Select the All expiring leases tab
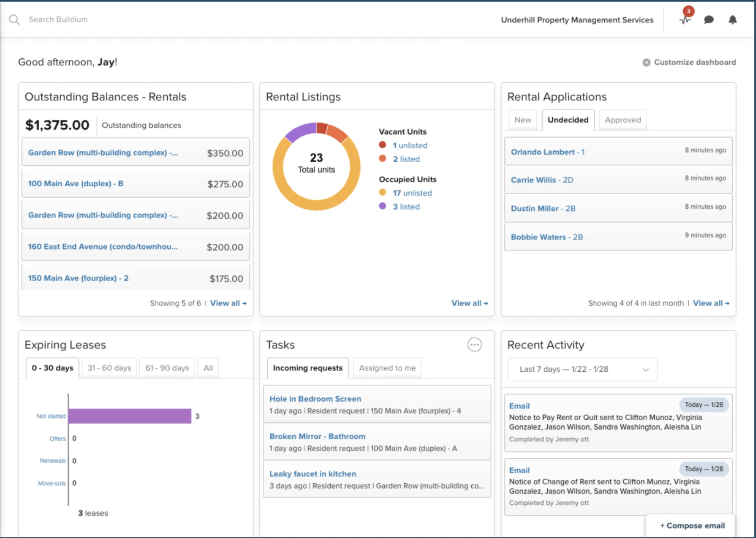 (x=208, y=368)
